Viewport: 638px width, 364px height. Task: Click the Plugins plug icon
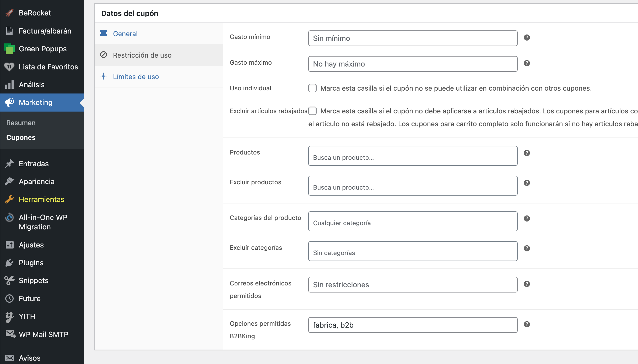[9, 263]
